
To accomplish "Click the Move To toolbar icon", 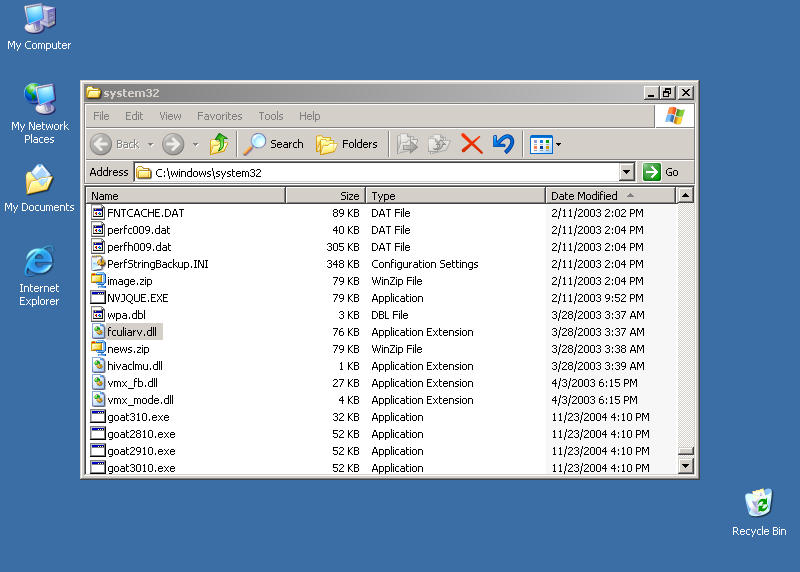I will point(407,144).
